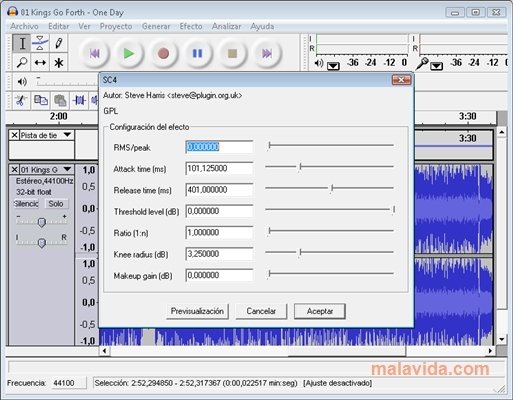
Task: Skip to start of track
Action: coord(95,53)
